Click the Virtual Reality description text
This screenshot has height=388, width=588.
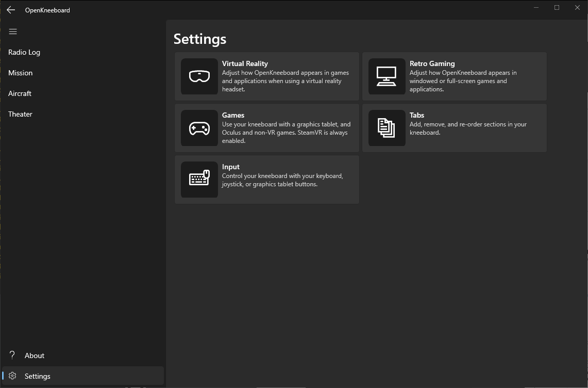285,81
